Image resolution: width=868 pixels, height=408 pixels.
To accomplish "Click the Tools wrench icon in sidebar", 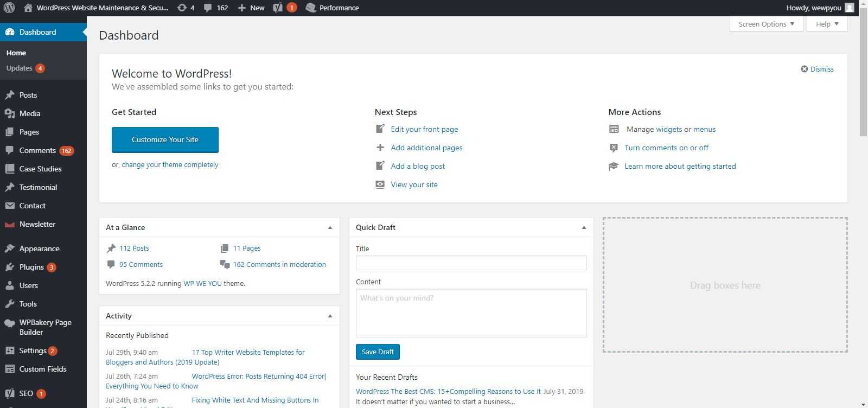I will pyautogui.click(x=10, y=304).
